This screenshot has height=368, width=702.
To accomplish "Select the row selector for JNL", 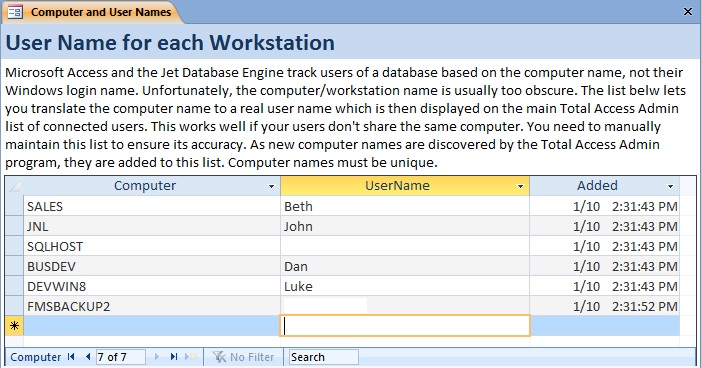I will 14,226.
